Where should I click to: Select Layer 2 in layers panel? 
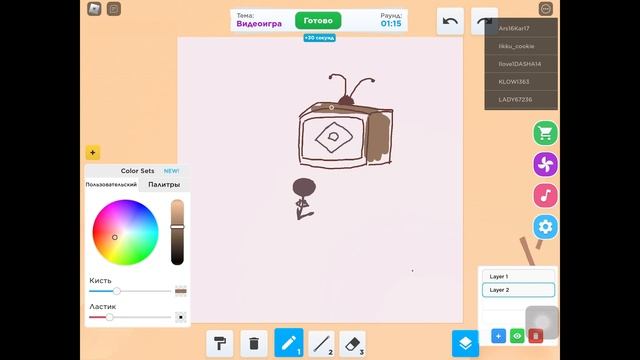click(518, 290)
